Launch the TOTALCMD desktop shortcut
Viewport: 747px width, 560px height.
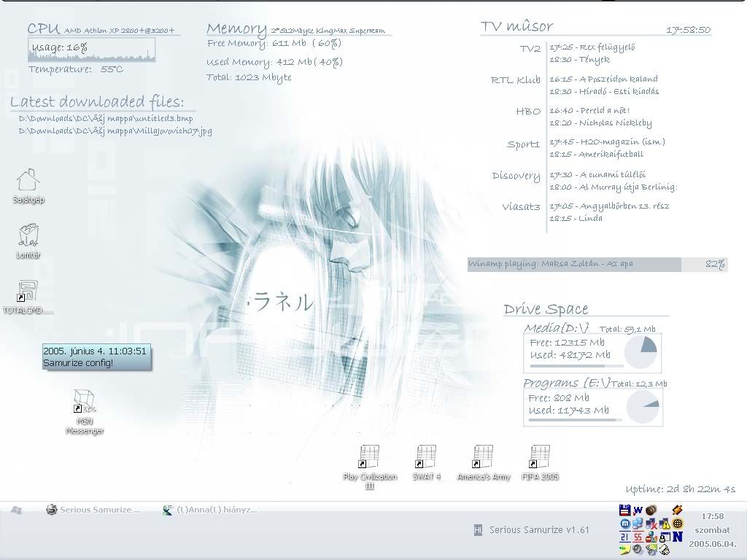pyautogui.click(x=28, y=292)
